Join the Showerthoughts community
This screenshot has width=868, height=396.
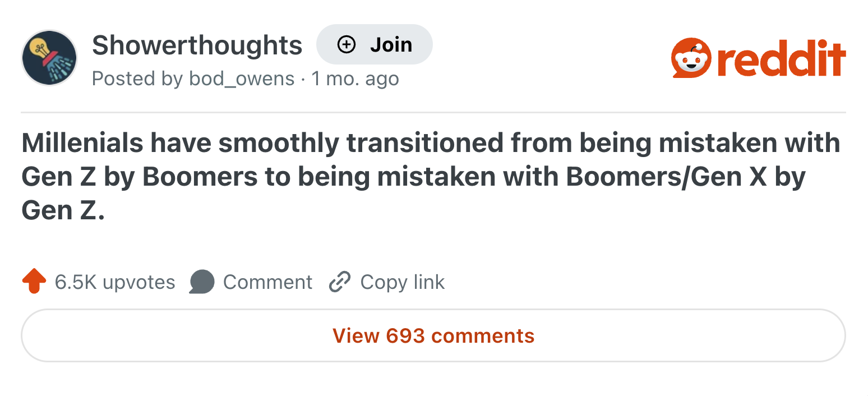point(375,44)
